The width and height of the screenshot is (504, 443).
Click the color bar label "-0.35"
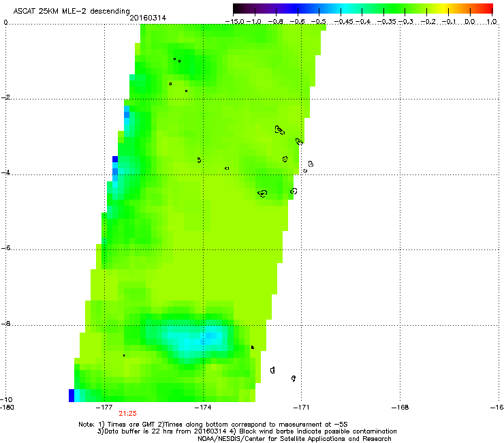387,22
